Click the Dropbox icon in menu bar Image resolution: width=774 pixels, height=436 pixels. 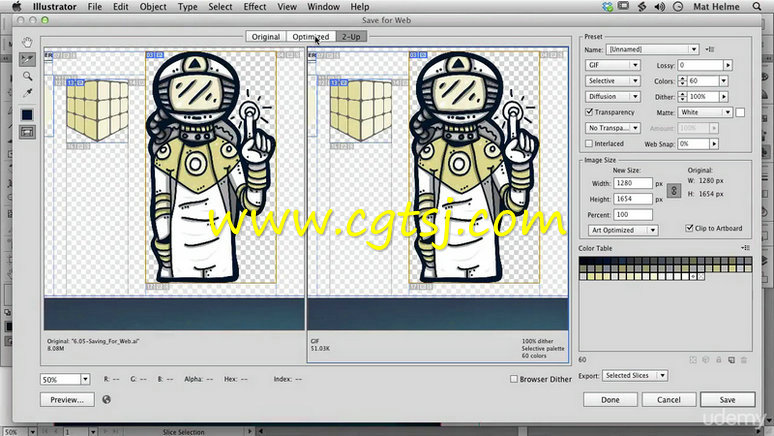607,6
